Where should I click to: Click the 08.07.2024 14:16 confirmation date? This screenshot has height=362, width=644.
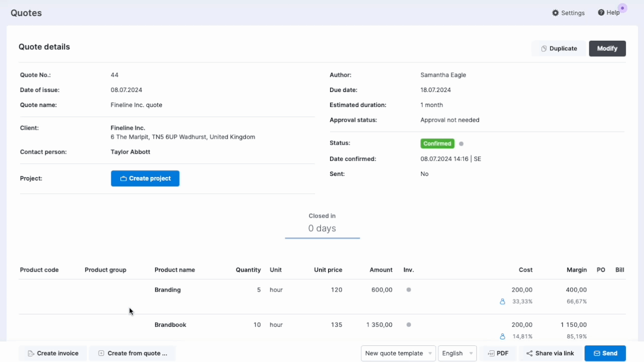451,159
